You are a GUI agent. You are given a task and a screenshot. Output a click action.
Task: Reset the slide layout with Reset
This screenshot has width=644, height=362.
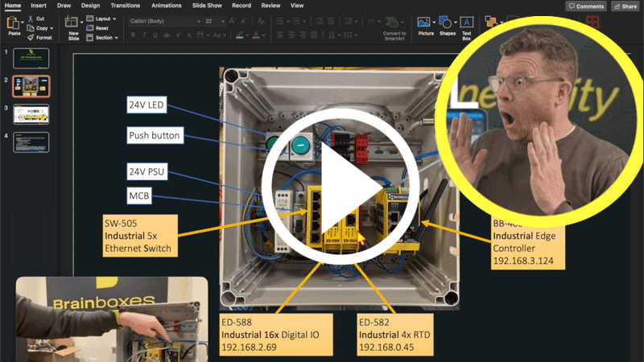[101, 27]
